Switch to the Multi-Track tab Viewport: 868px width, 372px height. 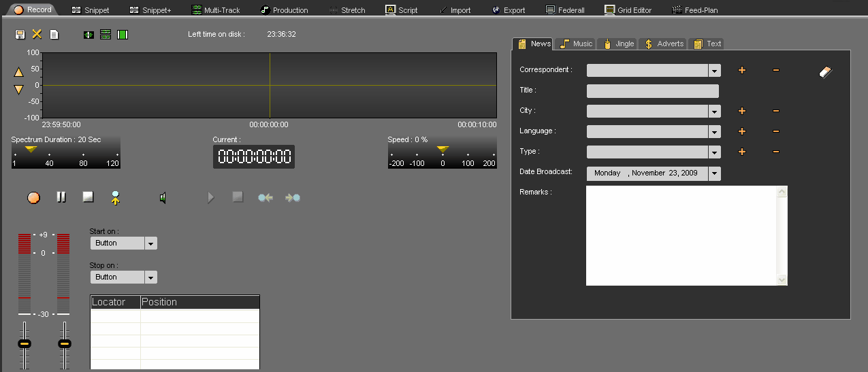coord(215,10)
